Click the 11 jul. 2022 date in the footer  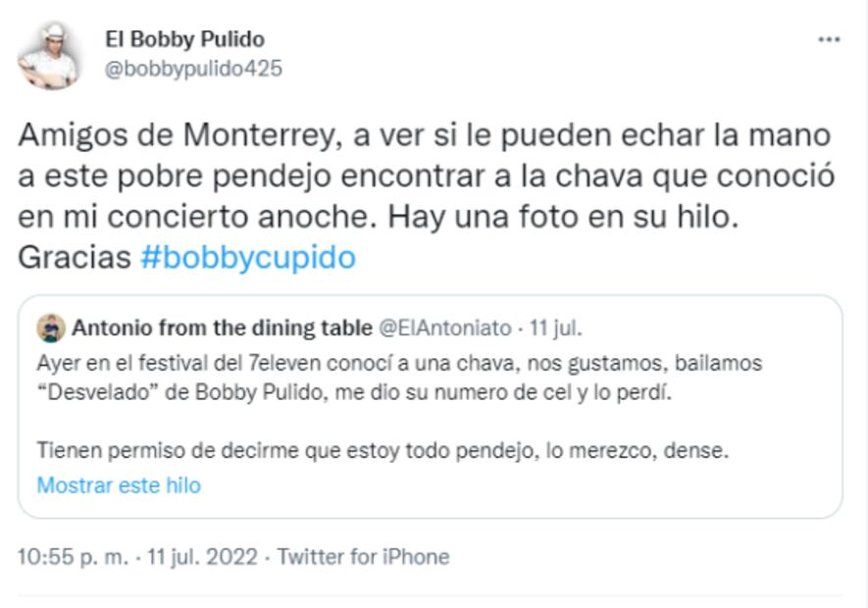(204, 557)
